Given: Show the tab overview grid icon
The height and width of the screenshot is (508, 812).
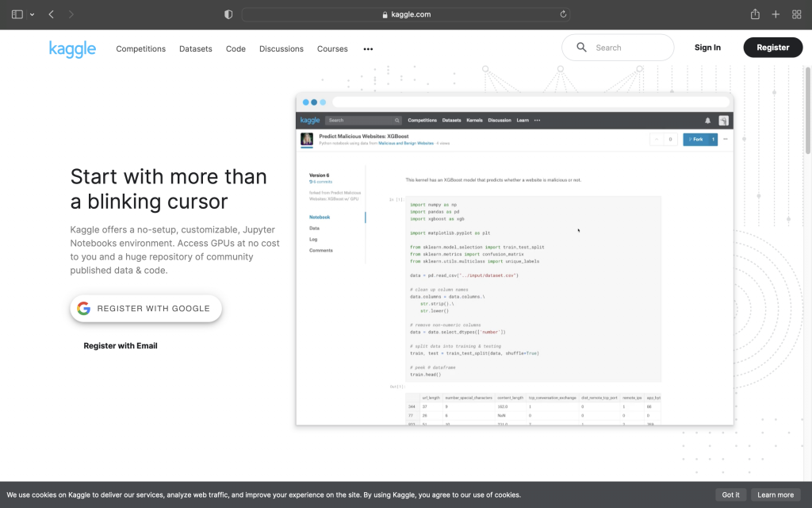Looking at the screenshot, I should pos(796,14).
